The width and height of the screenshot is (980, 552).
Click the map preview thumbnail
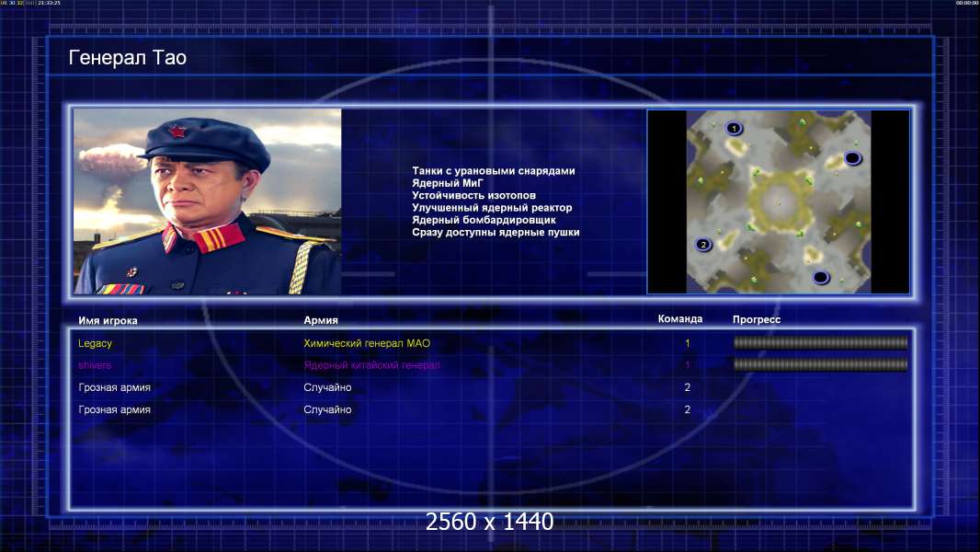pos(778,201)
